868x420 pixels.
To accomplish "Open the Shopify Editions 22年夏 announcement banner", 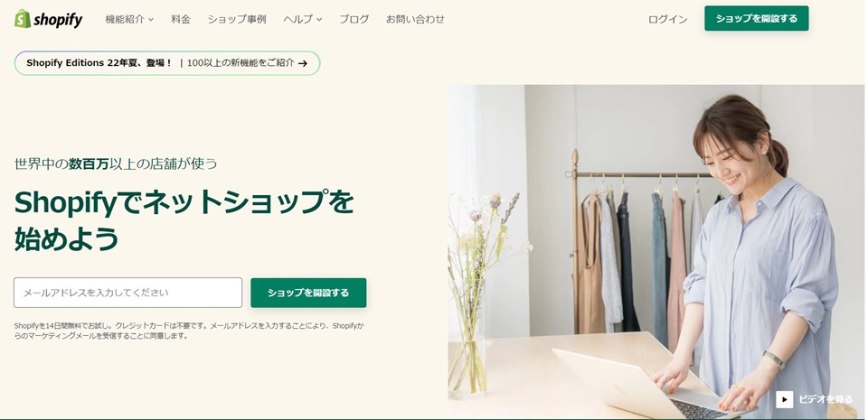I will [x=167, y=63].
